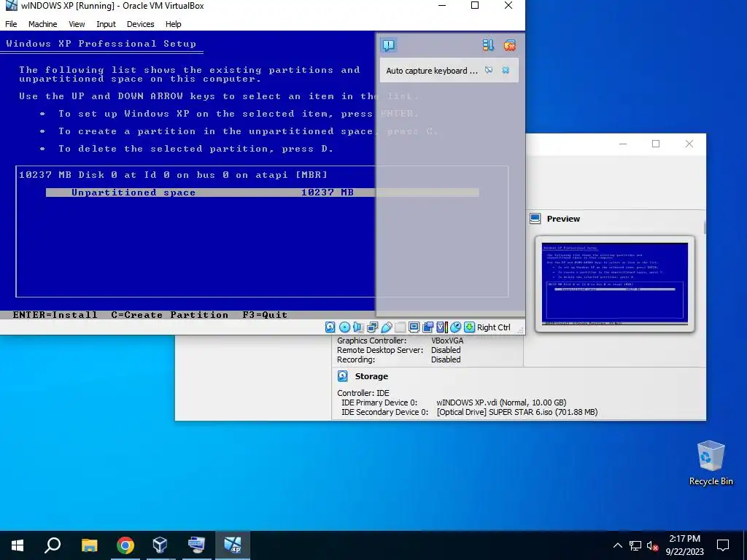Click the Preview monitor icon in Manager
The width and height of the screenshot is (747, 560).
coord(535,219)
